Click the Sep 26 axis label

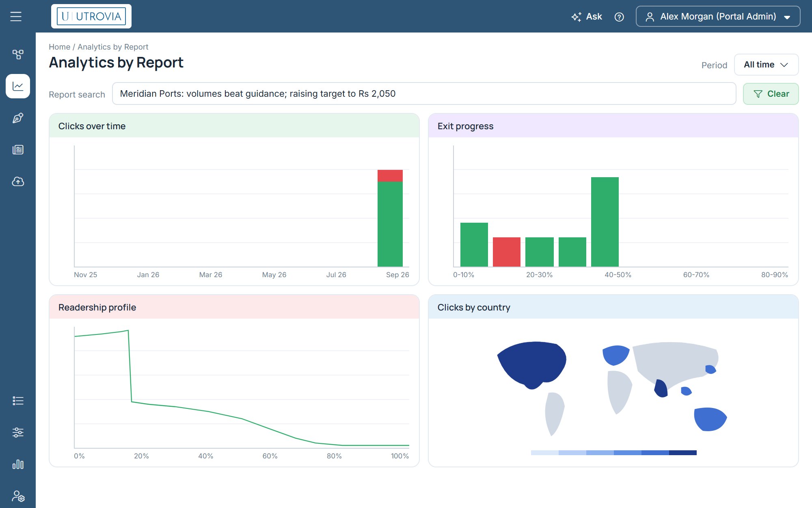coord(397,275)
